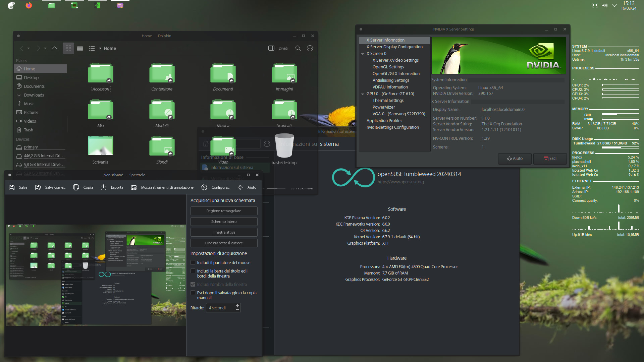The width and height of the screenshot is (644, 362).
Task: Increase the Ritardo delay spinbox value
Action: 237,306
